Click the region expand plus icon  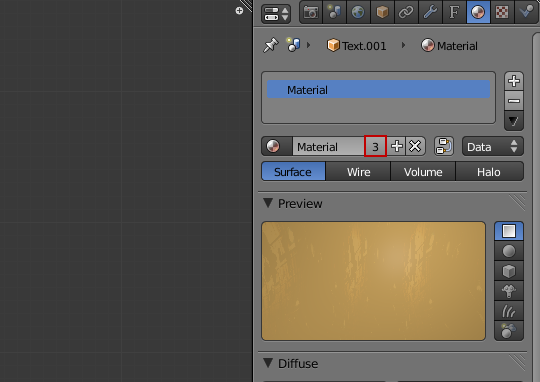coord(239,11)
